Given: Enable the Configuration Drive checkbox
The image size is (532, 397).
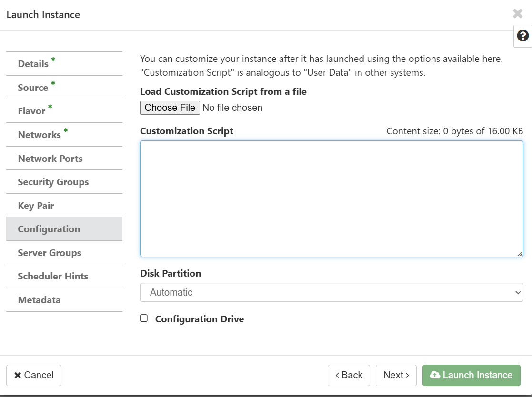Looking at the screenshot, I should tap(144, 318).
